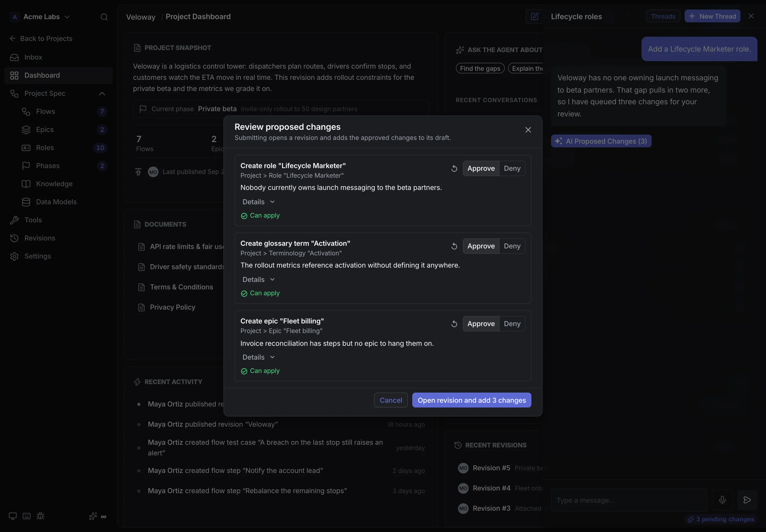Click the Veloway breadcrumb
This screenshot has width=766, height=532.
141,17
